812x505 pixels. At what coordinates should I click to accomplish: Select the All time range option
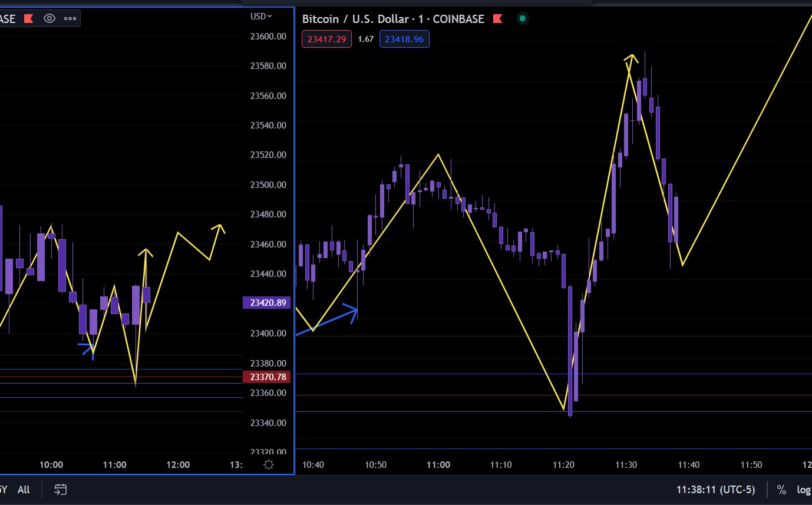[24, 489]
